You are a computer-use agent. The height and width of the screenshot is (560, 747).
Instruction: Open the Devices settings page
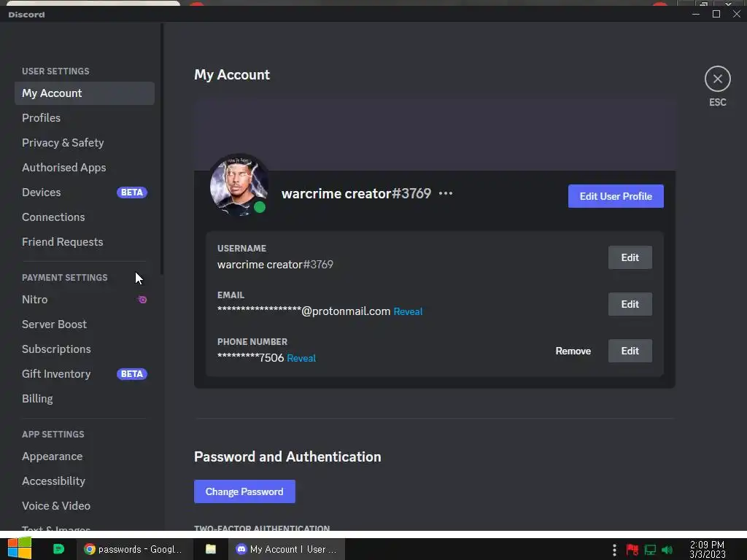click(85, 192)
